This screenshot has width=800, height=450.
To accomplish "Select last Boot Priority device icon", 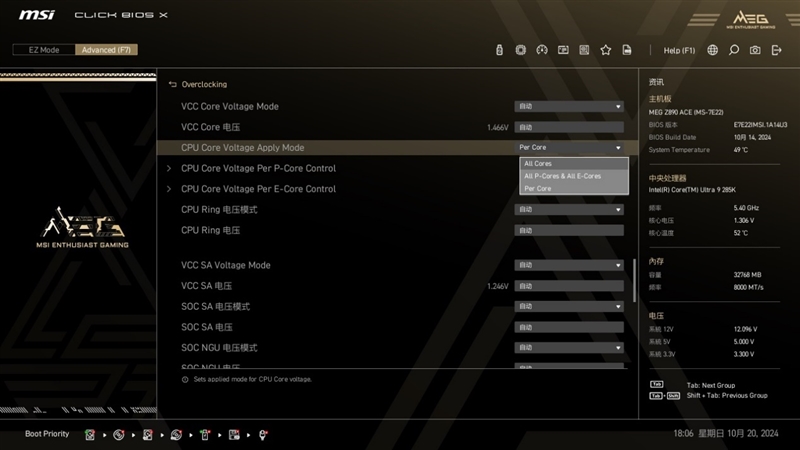I will [x=263, y=435].
